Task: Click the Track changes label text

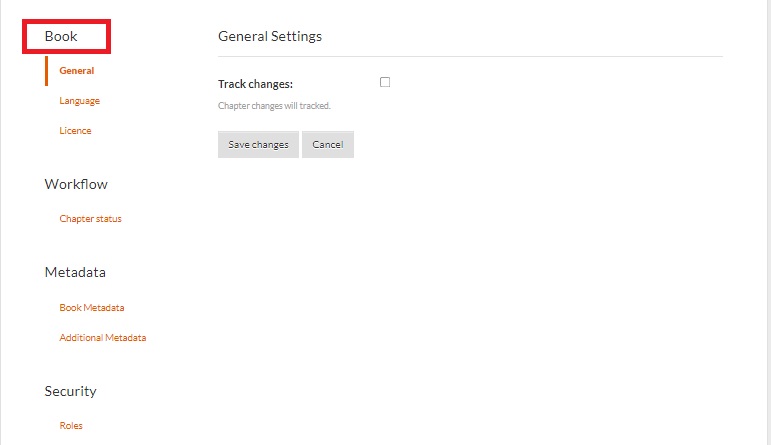Action: pos(255,84)
